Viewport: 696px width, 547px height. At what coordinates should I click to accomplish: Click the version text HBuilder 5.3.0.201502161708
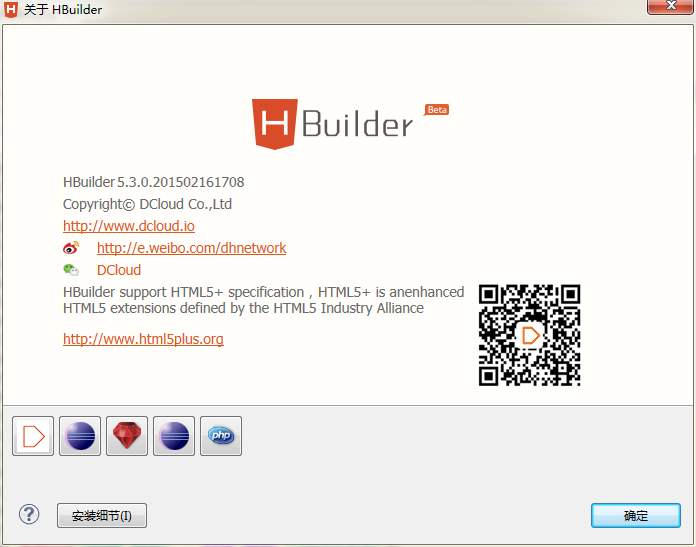pyautogui.click(x=154, y=182)
